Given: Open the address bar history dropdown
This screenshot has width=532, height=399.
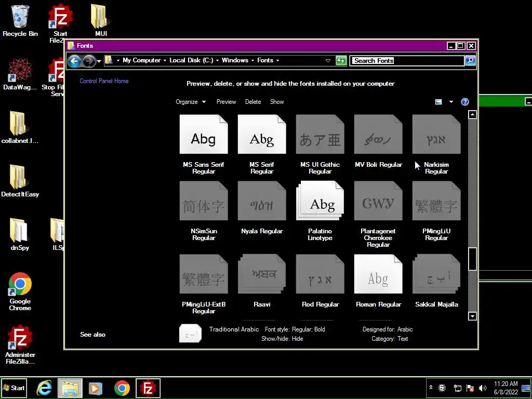Looking at the screenshot, I should coord(328,61).
